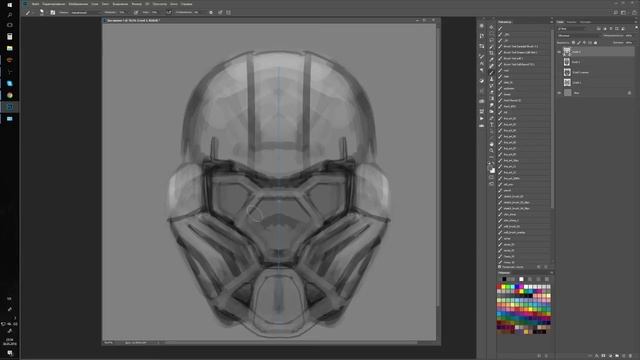
Task: Pick the black swatch in recent colors row
Action: coord(504,279)
